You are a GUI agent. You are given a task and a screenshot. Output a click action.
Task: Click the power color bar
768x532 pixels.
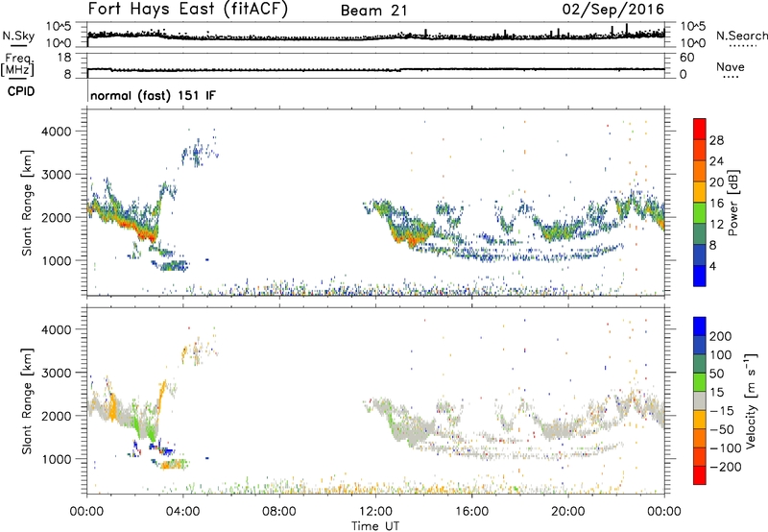click(x=700, y=202)
